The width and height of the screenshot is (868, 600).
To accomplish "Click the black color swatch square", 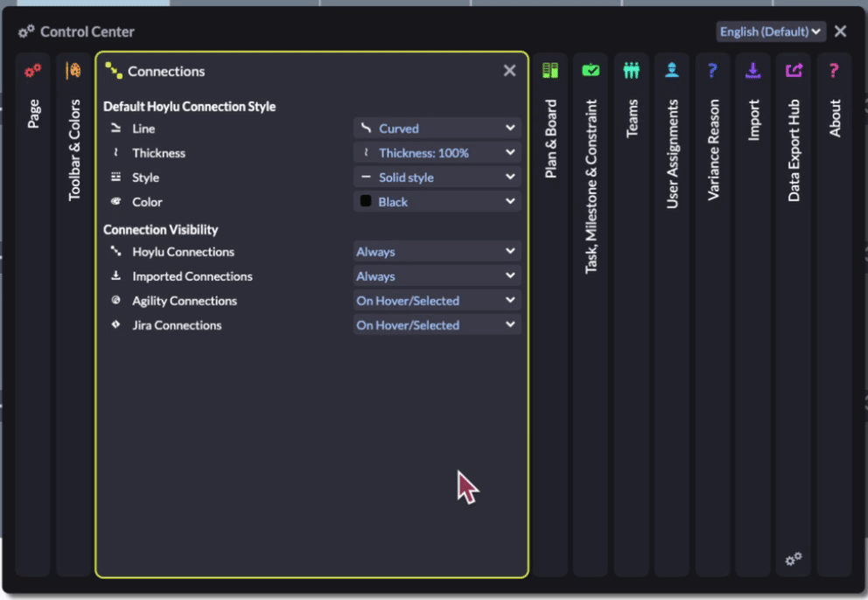I will (366, 201).
